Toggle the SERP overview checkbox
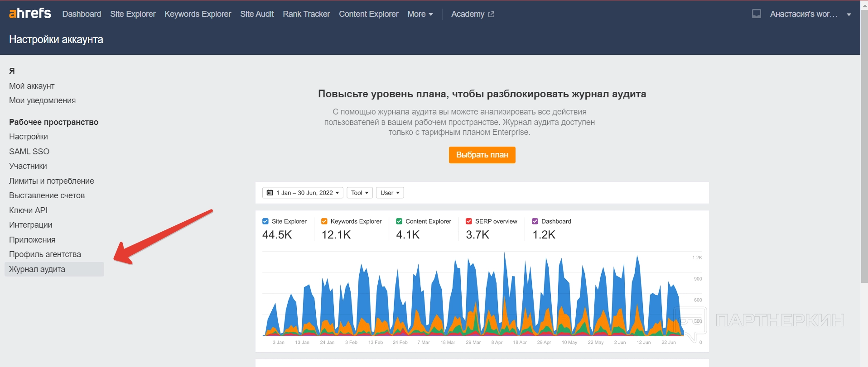Viewport: 868px width, 367px height. 469,221
